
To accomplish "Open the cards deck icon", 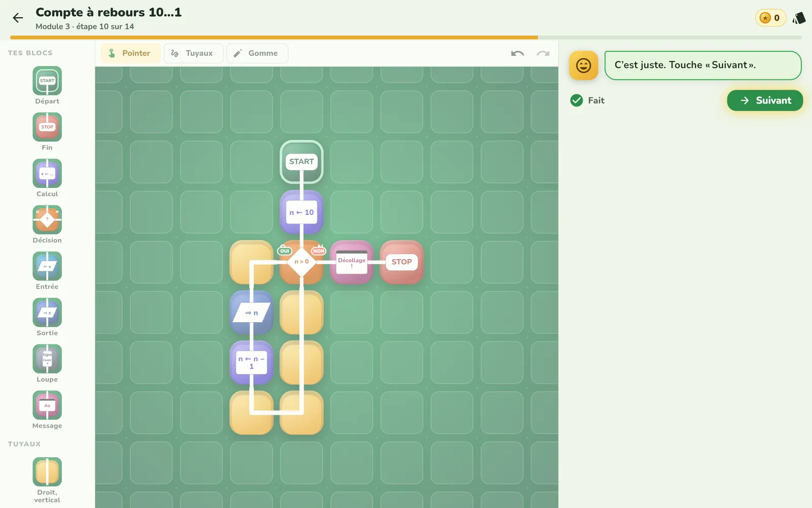I will pyautogui.click(x=799, y=18).
